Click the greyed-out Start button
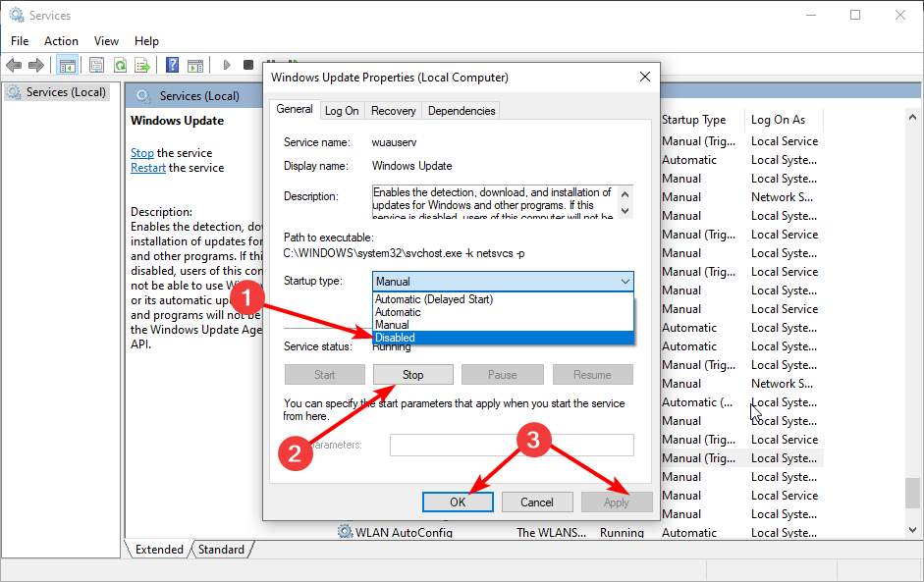 tap(325, 375)
